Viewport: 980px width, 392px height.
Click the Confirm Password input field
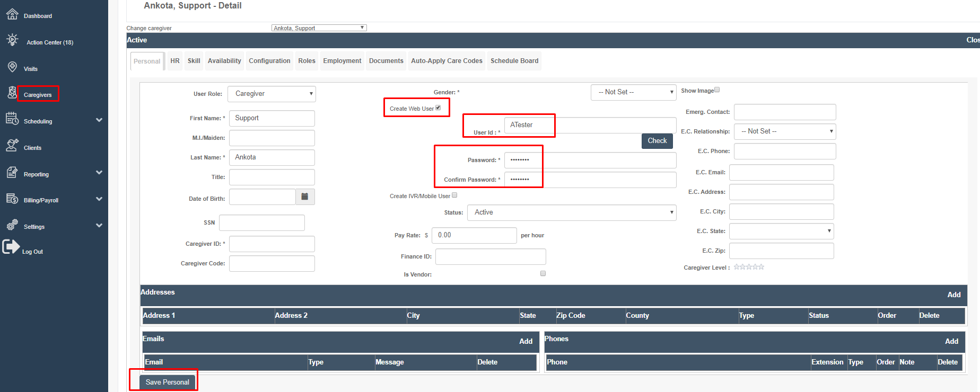tap(590, 180)
